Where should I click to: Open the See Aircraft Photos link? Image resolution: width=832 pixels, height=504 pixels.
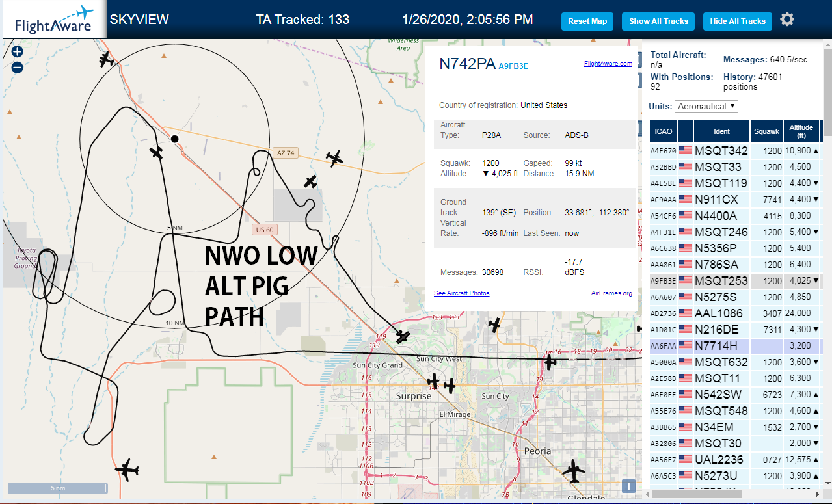coord(462,293)
